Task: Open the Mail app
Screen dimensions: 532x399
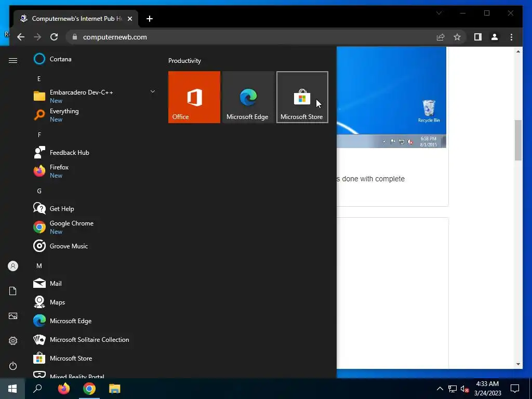Action: 94,283
